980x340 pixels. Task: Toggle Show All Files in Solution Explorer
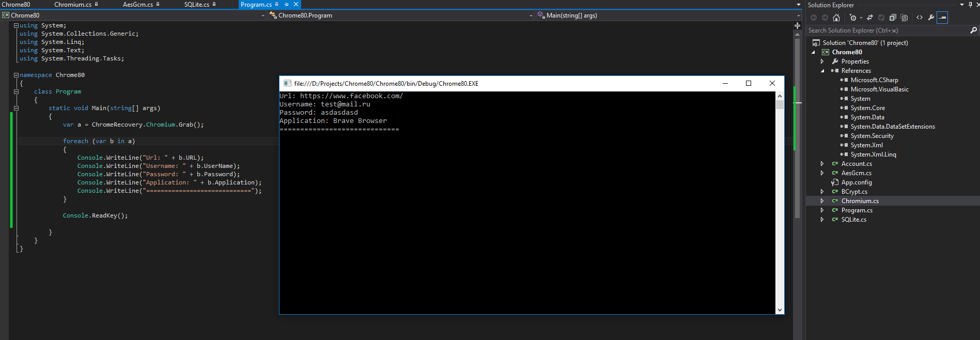(904, 18)
